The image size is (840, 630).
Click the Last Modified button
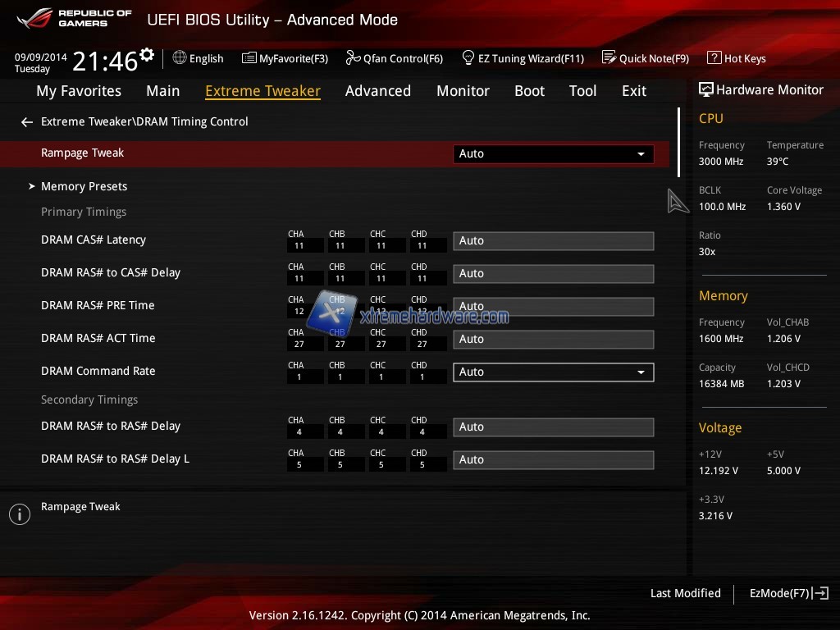(685, 593)
